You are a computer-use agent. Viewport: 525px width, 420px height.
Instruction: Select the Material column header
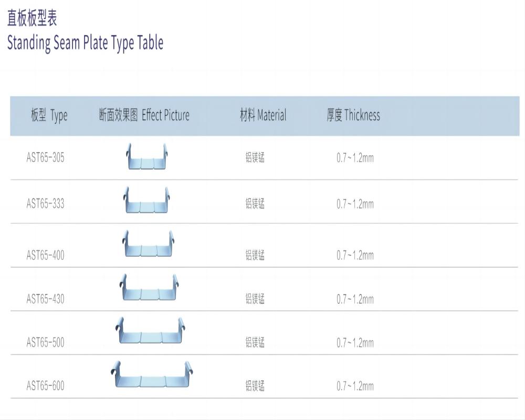point(263,115)
